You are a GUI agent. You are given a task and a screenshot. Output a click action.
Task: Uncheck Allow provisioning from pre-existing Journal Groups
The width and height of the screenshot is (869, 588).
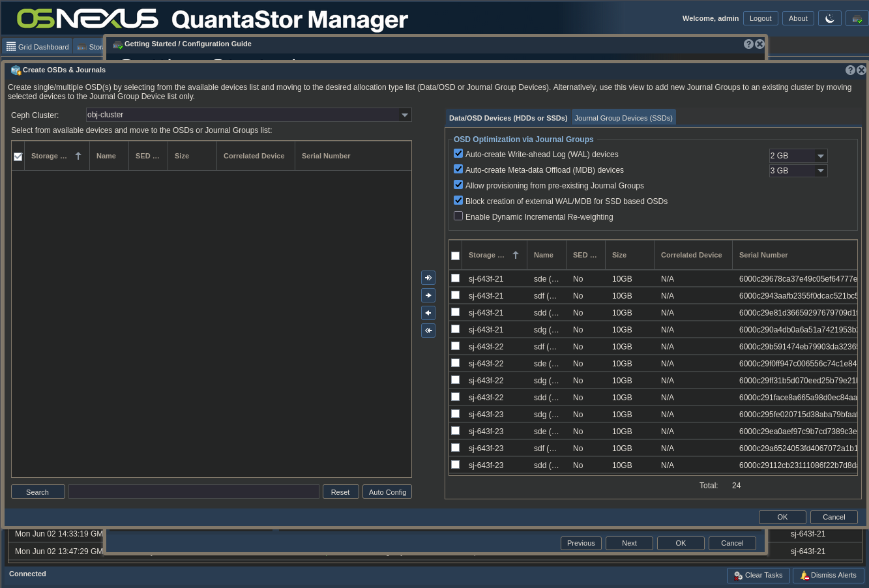pyautogui.click(x=458, y=185)
